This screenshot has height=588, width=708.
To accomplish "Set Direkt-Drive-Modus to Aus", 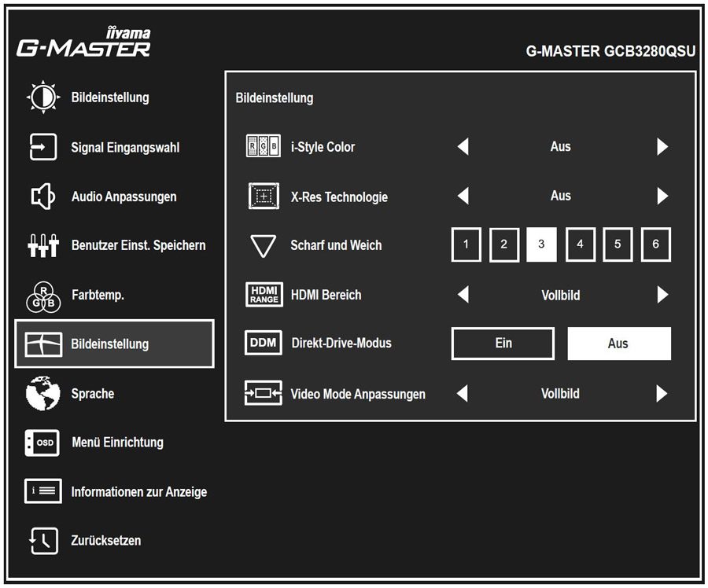I will click(x=619, y=344).
